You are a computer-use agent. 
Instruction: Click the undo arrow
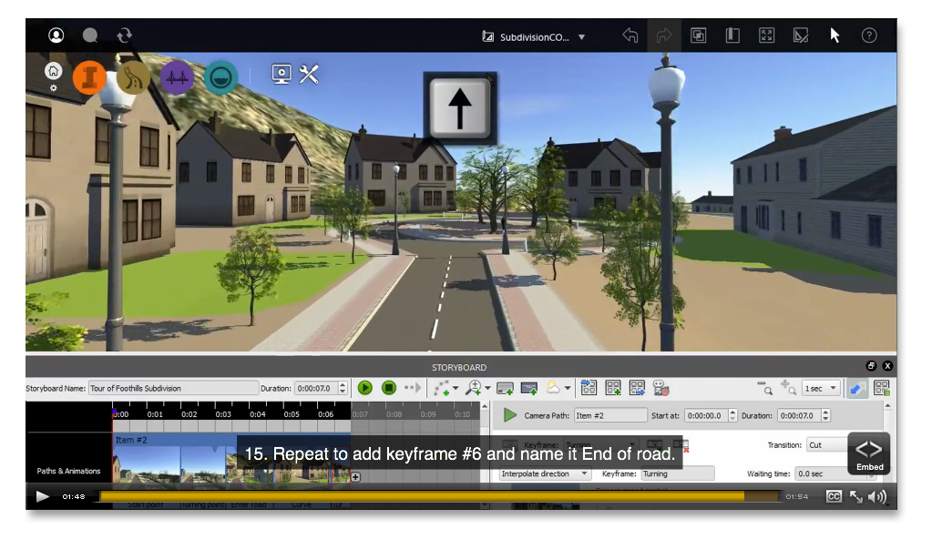630,36
